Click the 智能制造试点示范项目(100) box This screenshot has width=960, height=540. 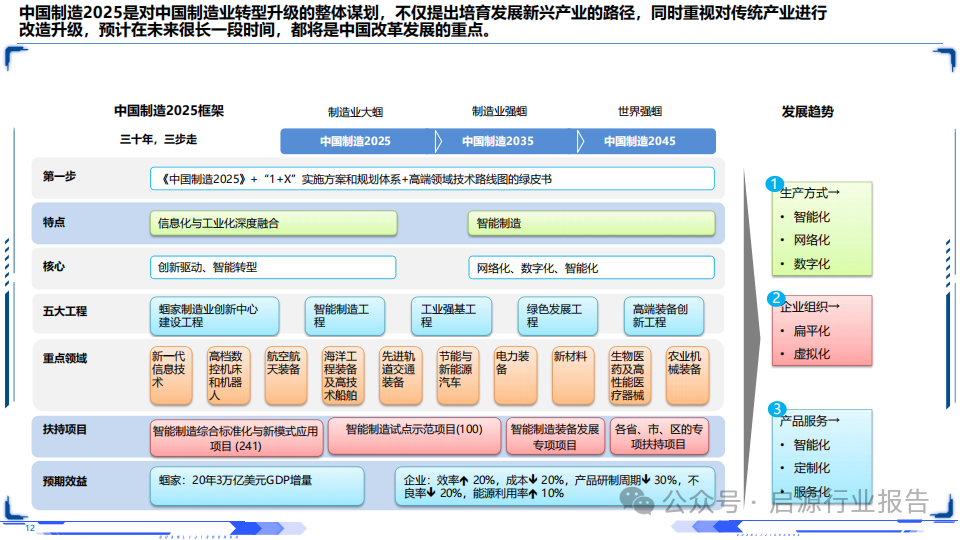tap(414, 436)
